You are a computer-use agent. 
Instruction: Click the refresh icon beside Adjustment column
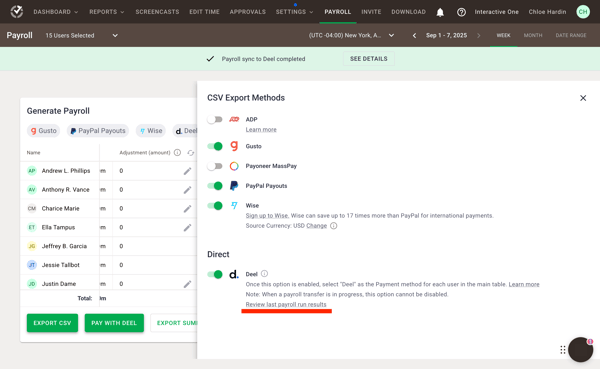pos(190,153)
